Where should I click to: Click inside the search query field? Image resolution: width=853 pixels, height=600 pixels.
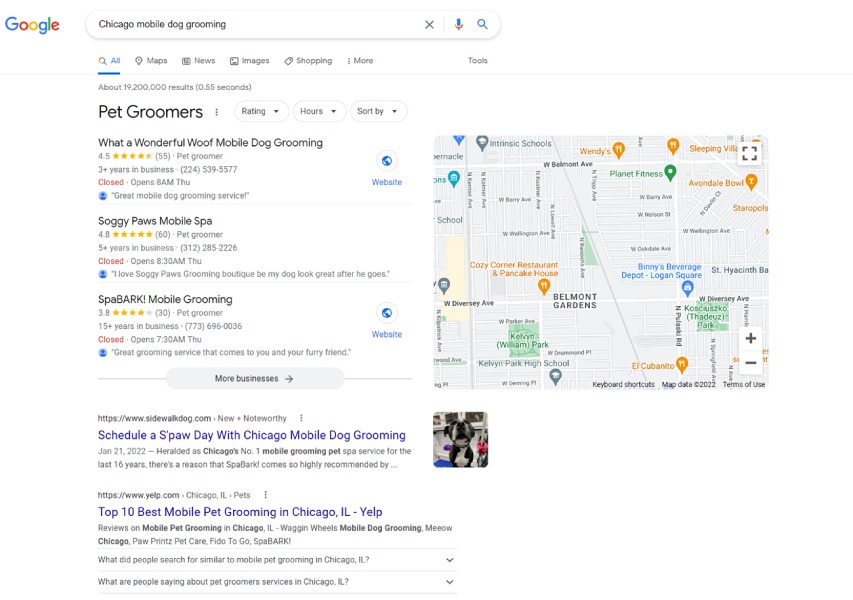tap(256, 24)
